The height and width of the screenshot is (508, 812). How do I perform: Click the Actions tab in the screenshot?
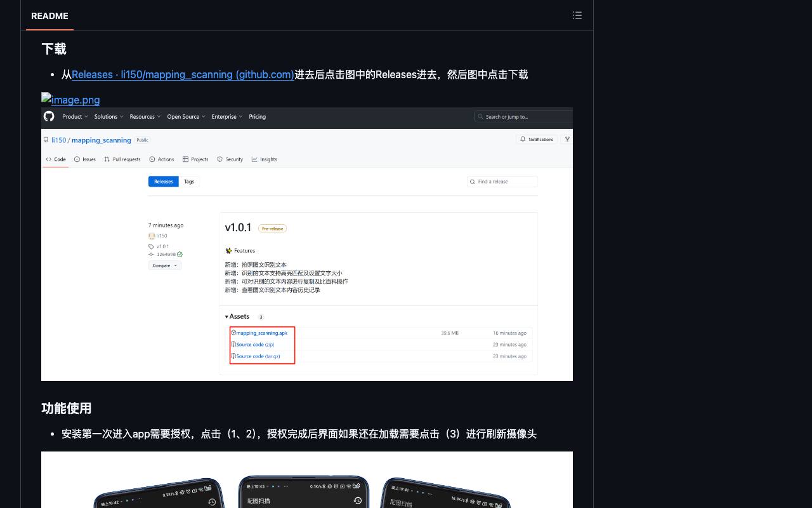[x=162, y=159]
